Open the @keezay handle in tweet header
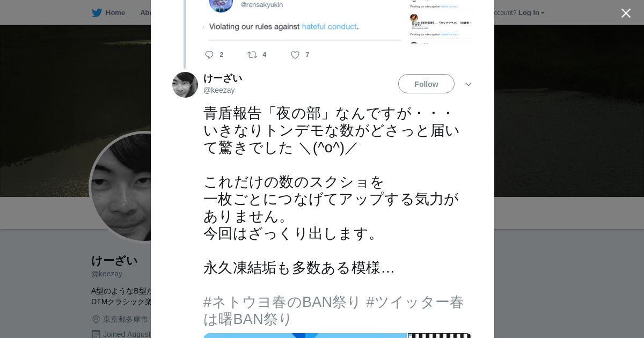644x338 pixels. tap(219, 90)
